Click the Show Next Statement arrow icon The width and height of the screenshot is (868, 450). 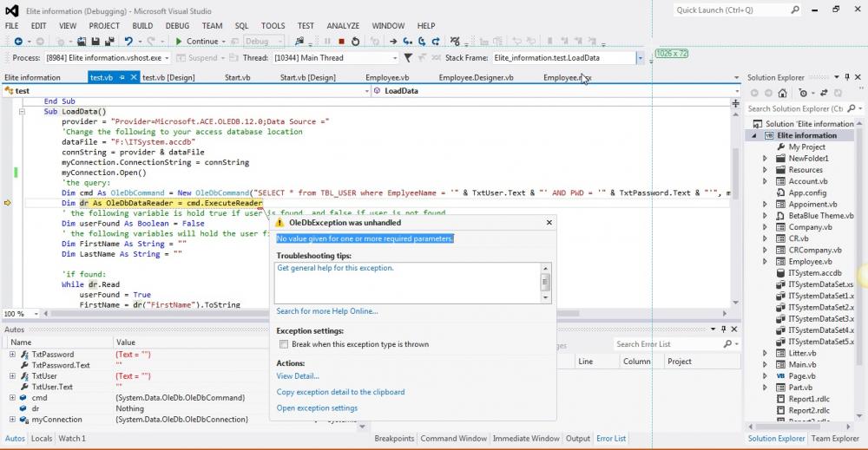coord(393,42)
